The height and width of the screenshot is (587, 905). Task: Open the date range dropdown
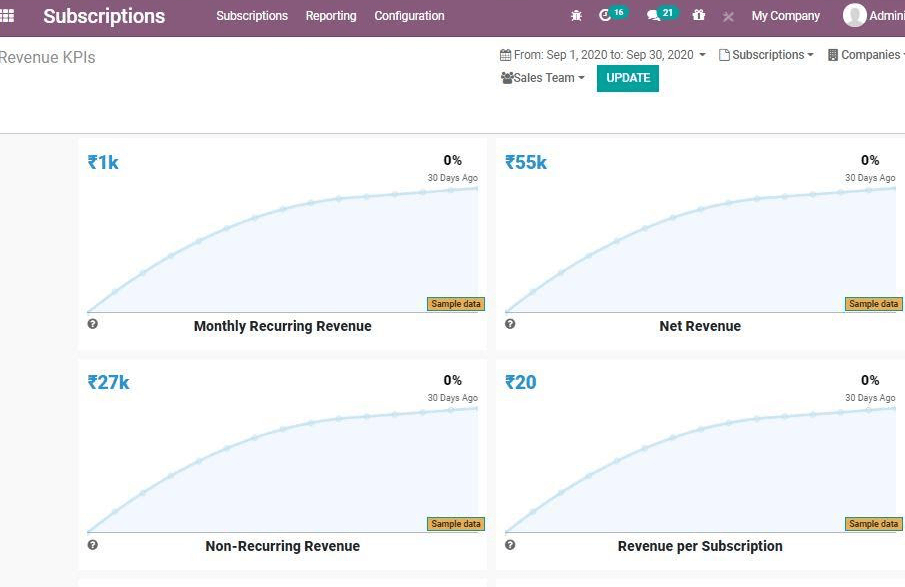(x=603, y=55)
